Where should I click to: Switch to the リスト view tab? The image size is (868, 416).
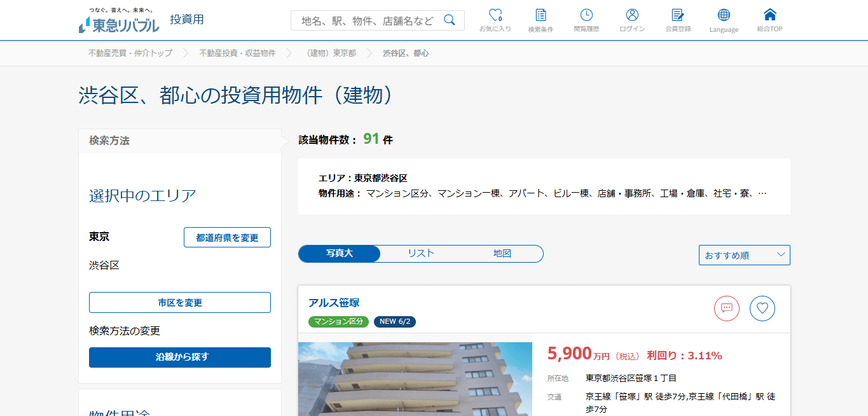pos(420,253)
